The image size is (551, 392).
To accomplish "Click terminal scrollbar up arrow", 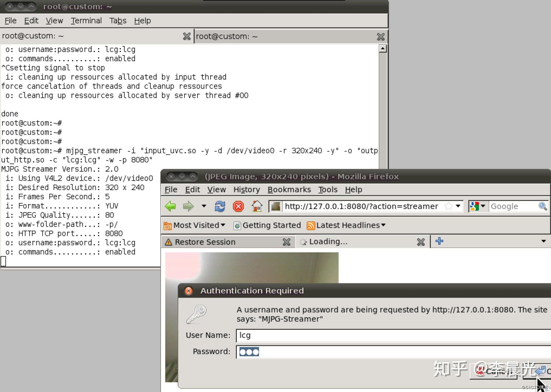I will (383, 49).
